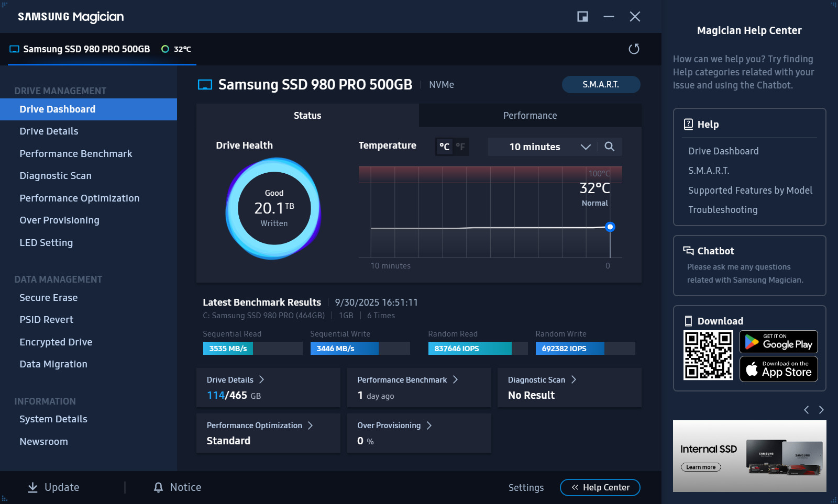Open the Google Play store badge

tap(778, 342)
